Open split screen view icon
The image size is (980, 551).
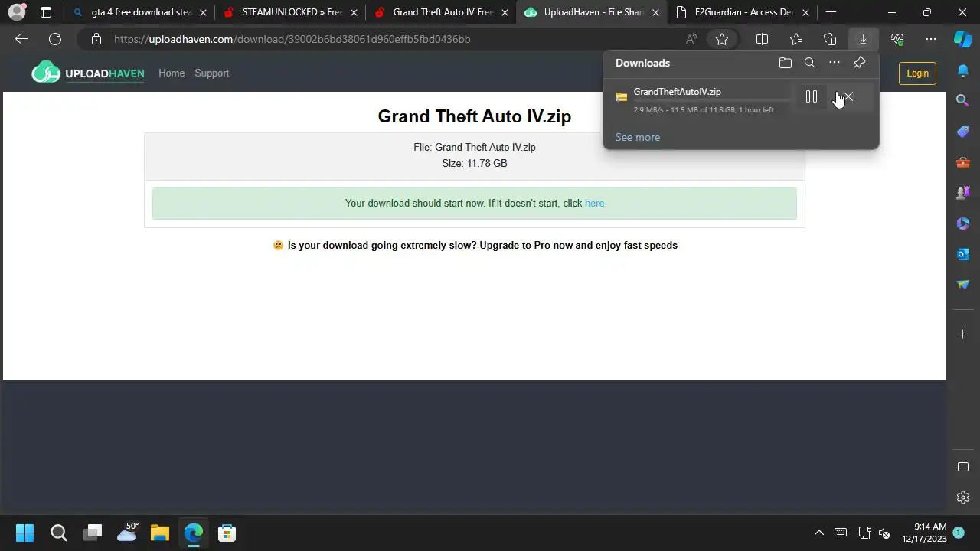click(763, 39)
